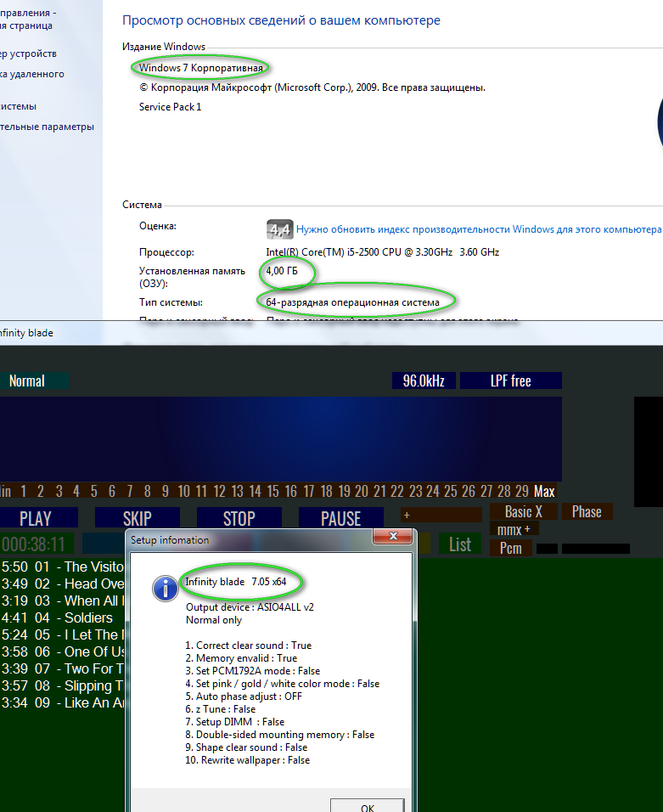Screen dimensions: 663x812
Task: Open the track List button
Action: click(x=460, y=544)
